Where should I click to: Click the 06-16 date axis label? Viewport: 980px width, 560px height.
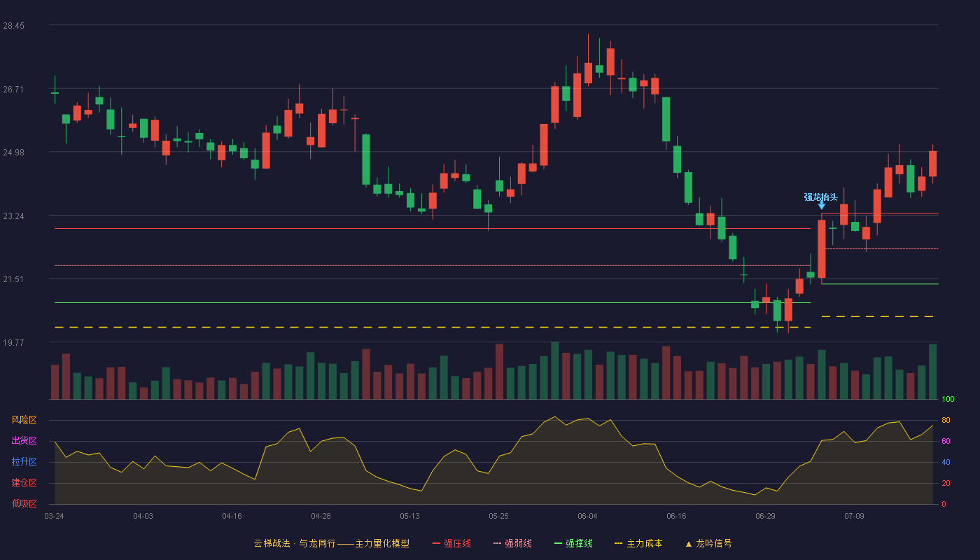[676, 516]
